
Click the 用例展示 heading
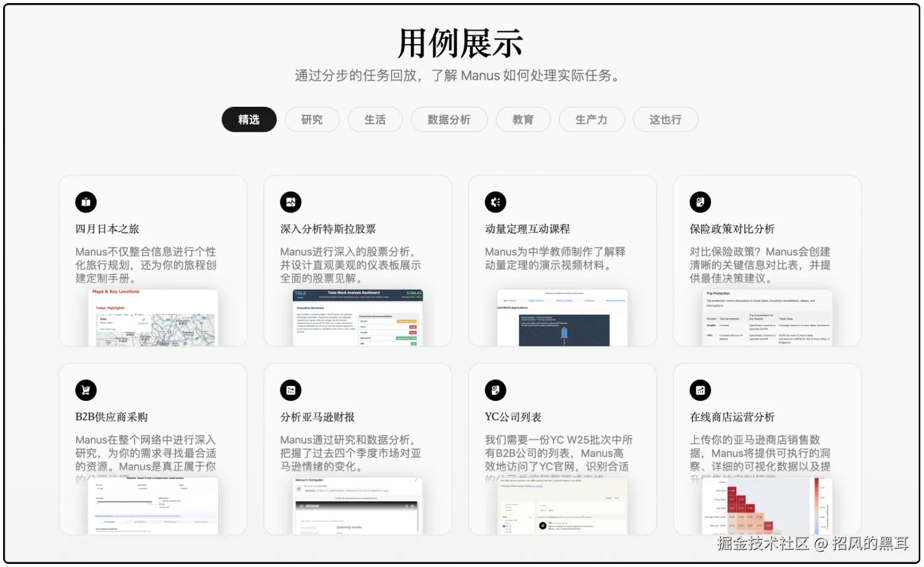(x=460, y=43)
